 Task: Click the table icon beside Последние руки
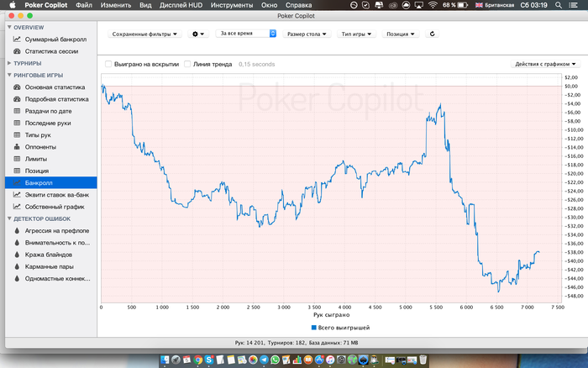point(17,123)
